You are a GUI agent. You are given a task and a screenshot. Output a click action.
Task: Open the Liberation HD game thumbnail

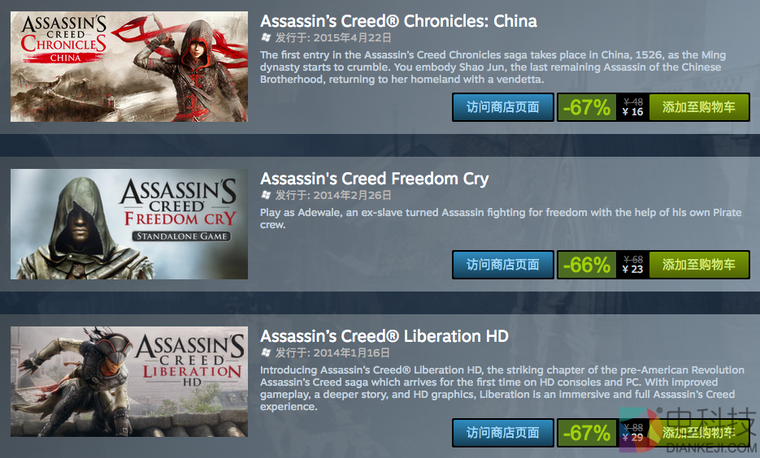[129, 382]
